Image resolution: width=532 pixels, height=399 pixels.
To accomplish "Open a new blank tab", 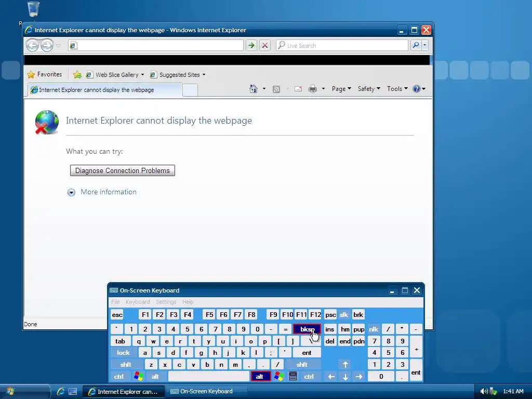I will (190, 90).
